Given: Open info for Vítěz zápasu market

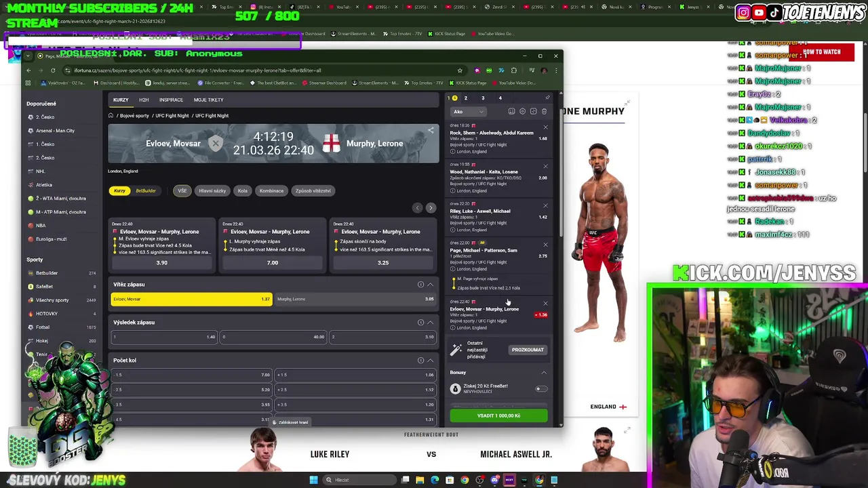Looking at the screenshot, I should (420, 285).
